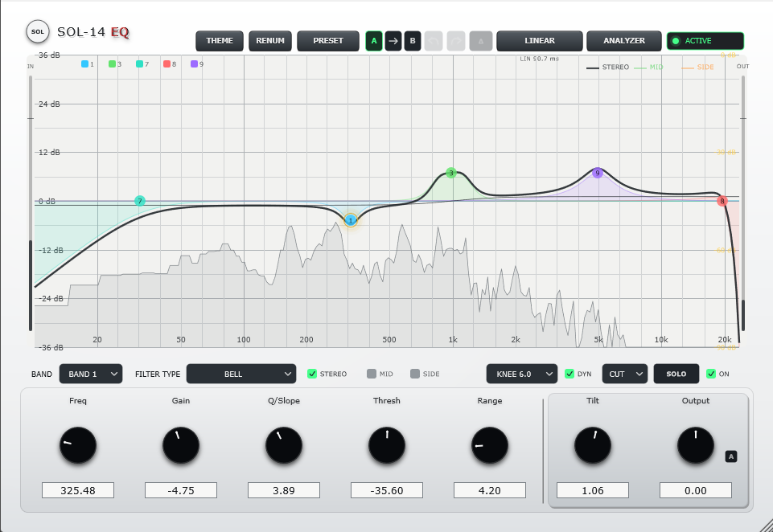Click the Gain knob
This screenshot has height=532, width=773.
[x=181, y=446]
